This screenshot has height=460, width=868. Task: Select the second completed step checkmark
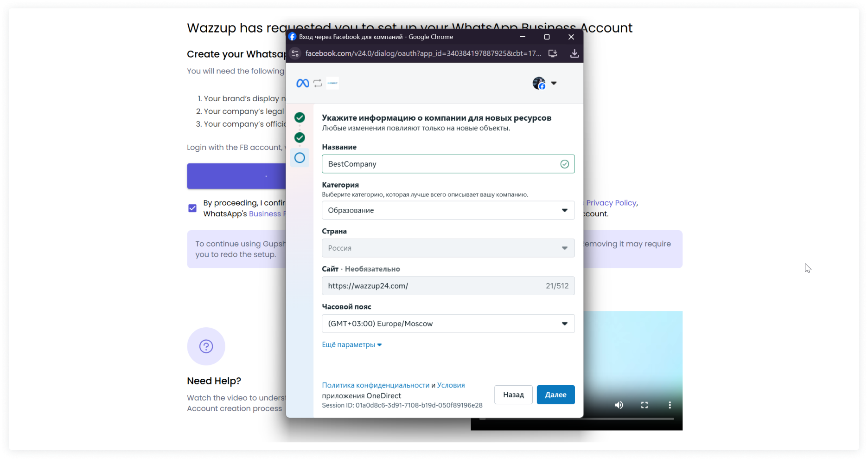point(300,137)
